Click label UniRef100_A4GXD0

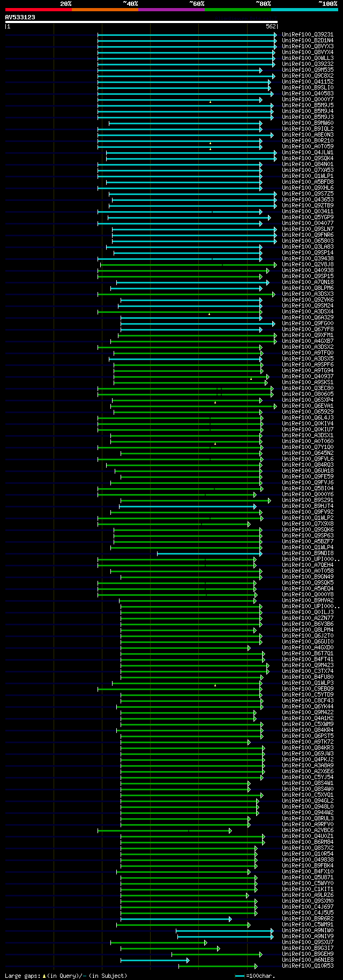coord(308,648)
